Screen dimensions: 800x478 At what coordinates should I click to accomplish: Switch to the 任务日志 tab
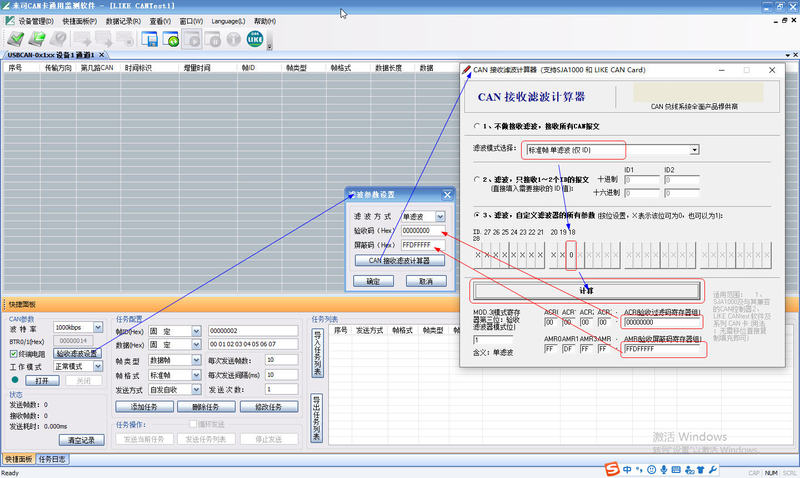(53, 459)
